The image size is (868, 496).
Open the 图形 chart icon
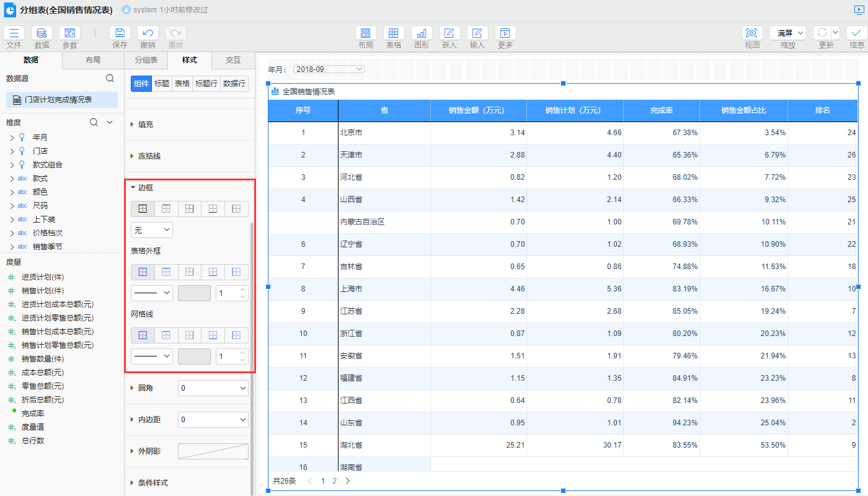pos(422,33)
